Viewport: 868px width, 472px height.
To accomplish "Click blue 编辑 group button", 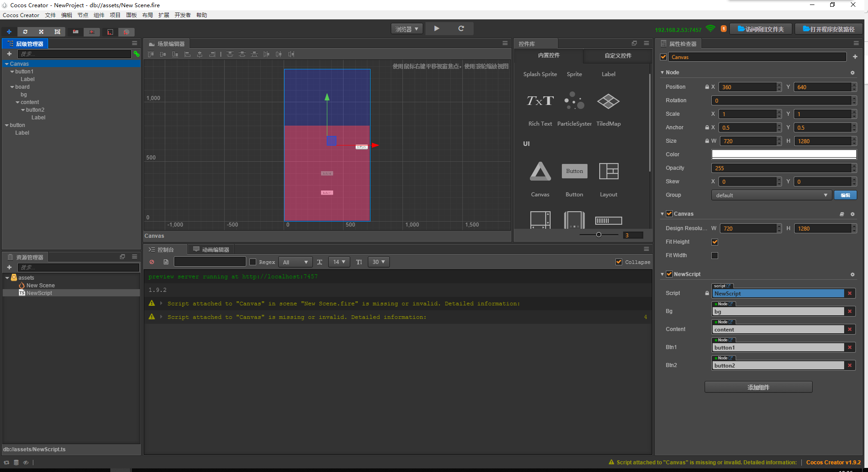I will [x=845, y=195].
